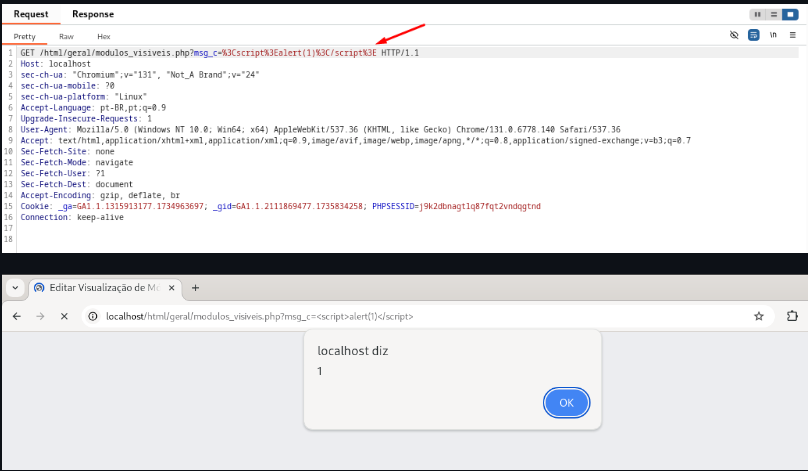Click the Sec-Fetch-User header line
This screenshot has width=808, height=471.
[x=63, y=174]
